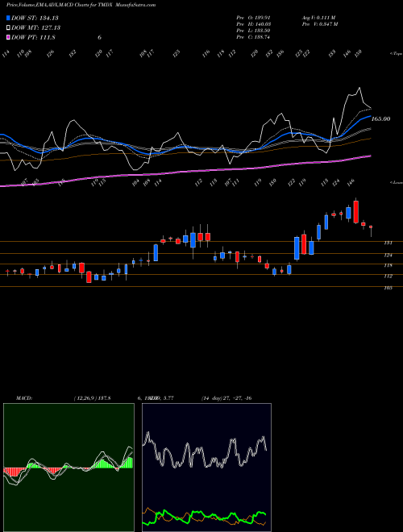Click the 'Pre V: 0.347 M' value
403x532 pixels.
(x=319, y=24)
